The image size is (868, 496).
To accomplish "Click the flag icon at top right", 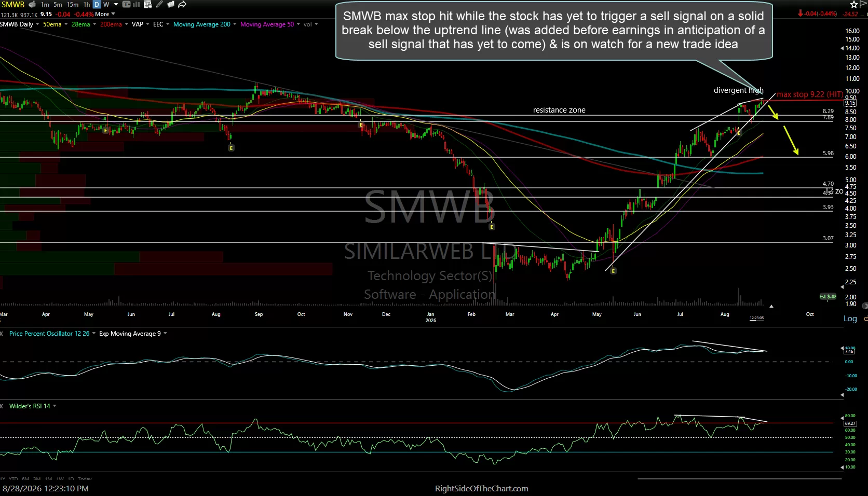I will tap(864, 4).
